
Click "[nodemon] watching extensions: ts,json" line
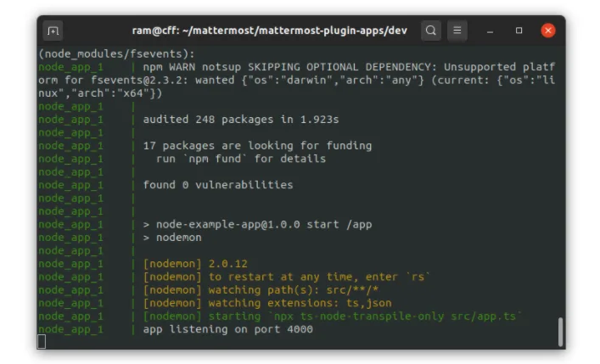[x=267, y=303]
